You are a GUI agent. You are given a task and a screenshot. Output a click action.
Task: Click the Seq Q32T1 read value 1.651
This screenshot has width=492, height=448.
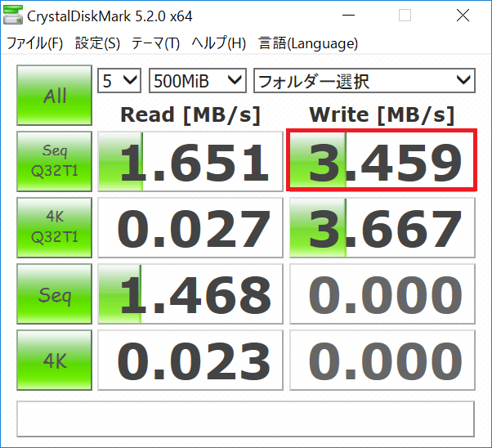coord(190,161)
